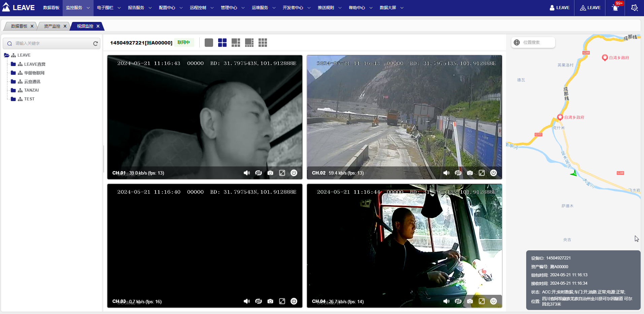Close the 视频监控 tab
Viewport: 644px width, 314px height.
(98, 26)
